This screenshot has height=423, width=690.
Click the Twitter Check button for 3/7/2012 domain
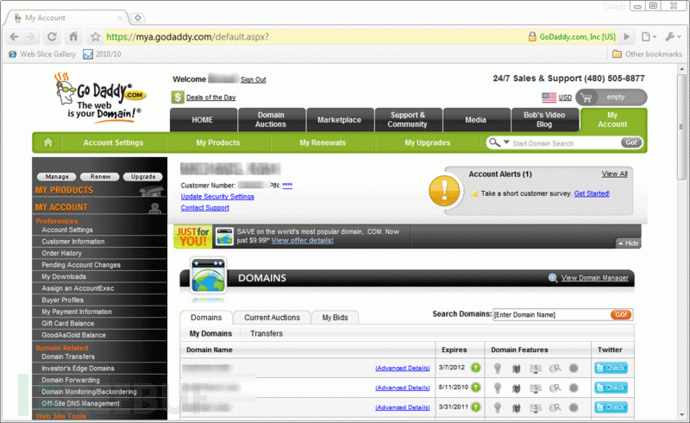[x=611, y=368]
